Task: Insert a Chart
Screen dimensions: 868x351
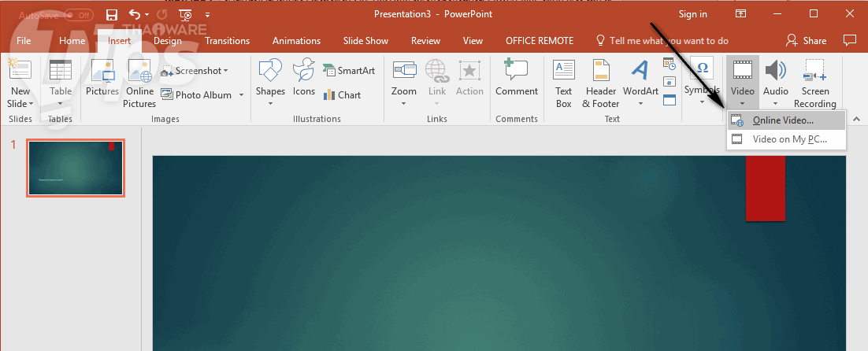Action: click(x=342, y=95)
